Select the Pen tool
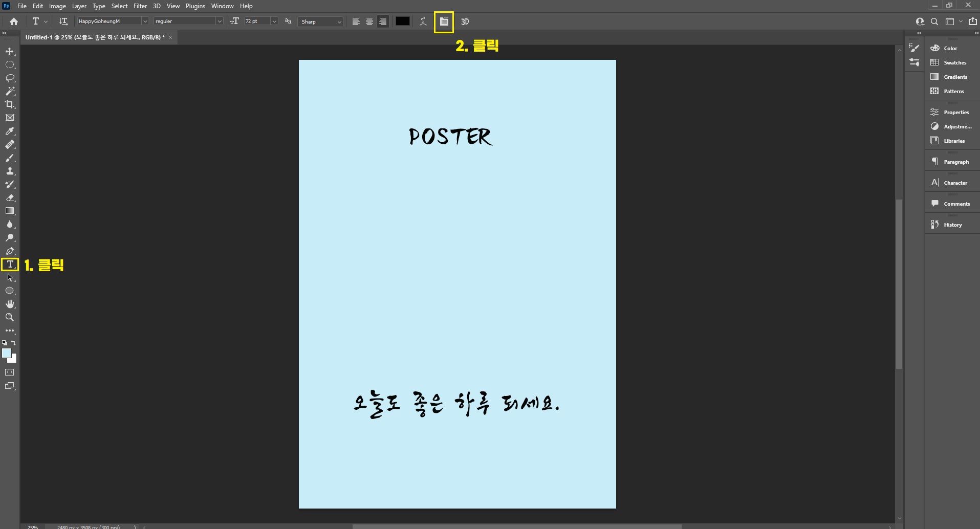Viewport: 980px width, 529px height. [10, 251]
